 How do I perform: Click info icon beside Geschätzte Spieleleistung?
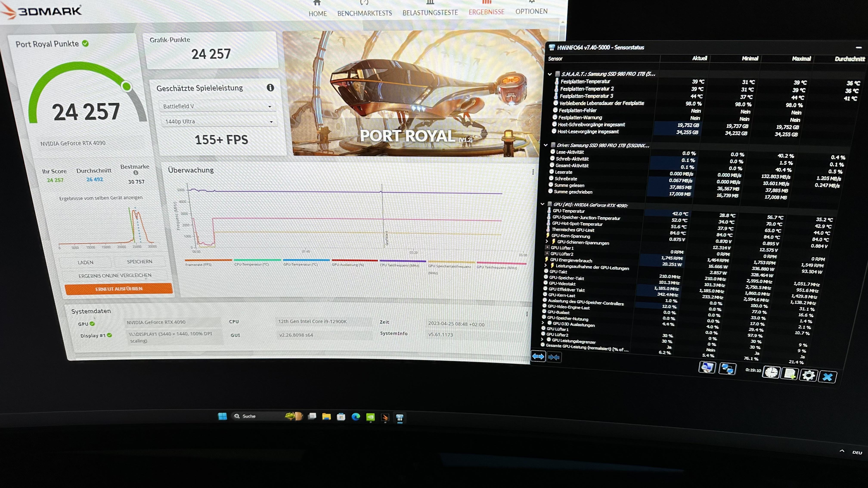coord(270,88)
